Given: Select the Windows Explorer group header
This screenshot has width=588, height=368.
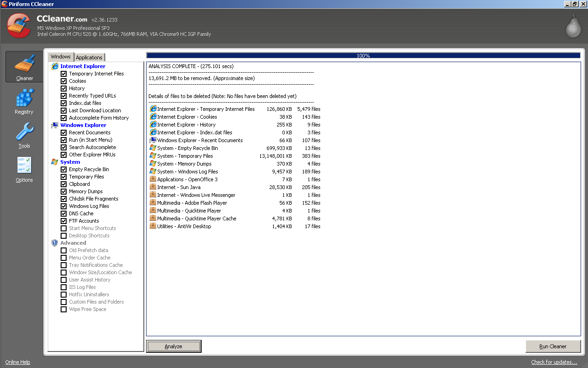Looking at the screenshot, I should [x=83, y=125].
